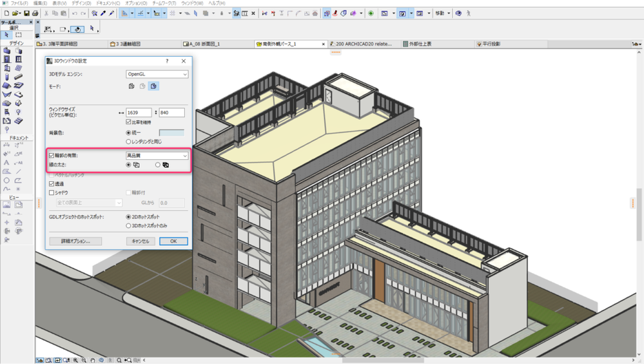Toggle the 比率を維持 checkbox

click(x=129, y=122)
